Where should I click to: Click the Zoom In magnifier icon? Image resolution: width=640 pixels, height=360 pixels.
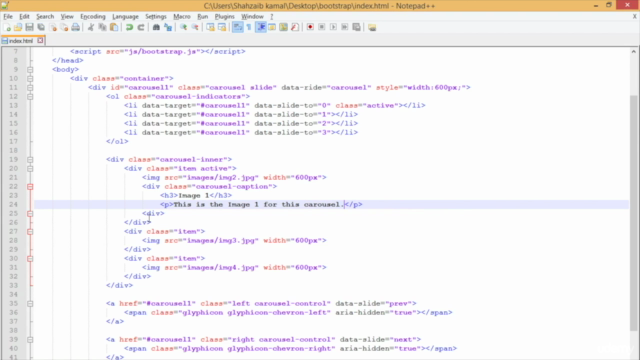(x=183, y=27)
